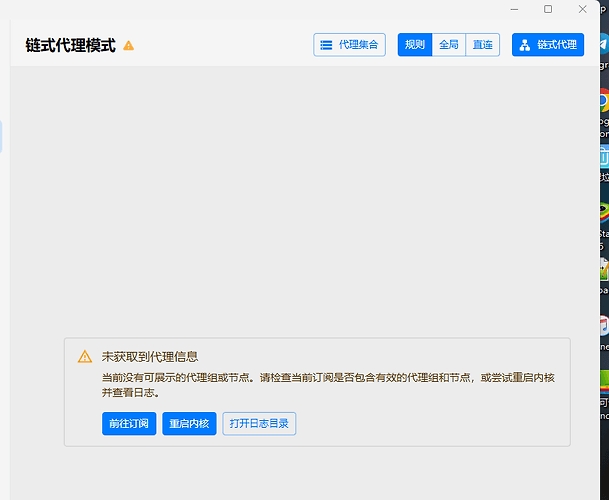Click the Telegram icon on the desktop

604,44
